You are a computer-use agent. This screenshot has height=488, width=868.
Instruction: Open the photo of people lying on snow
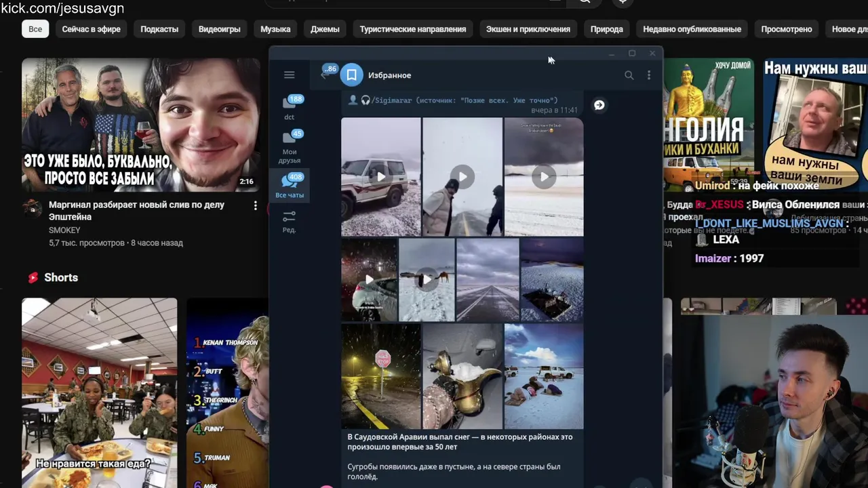pyautogui.click(x=544, y=376)
